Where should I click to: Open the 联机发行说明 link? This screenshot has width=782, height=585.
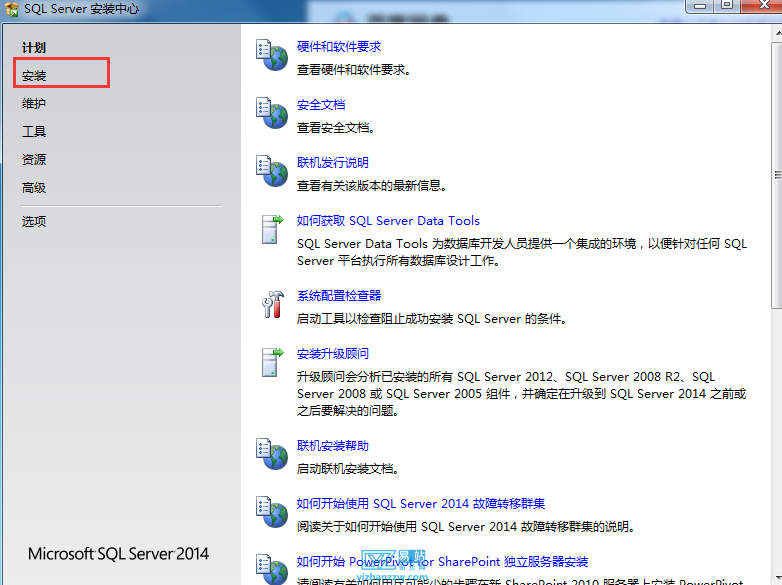click(x=333, y=163)
